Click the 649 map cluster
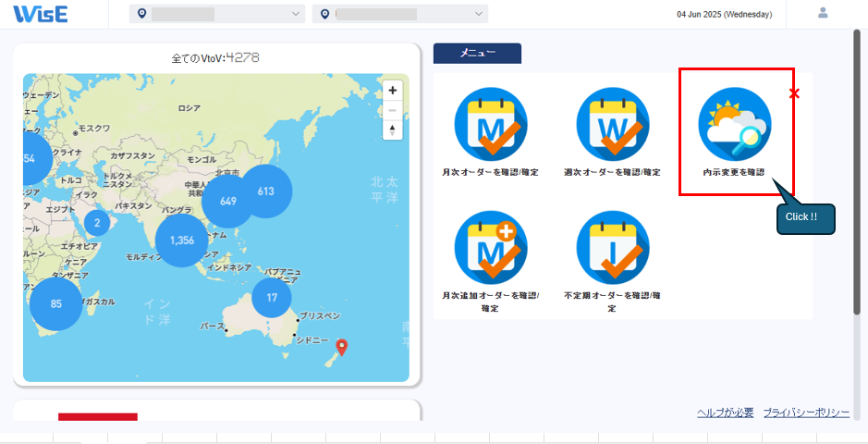 click(x=227, y=201)
